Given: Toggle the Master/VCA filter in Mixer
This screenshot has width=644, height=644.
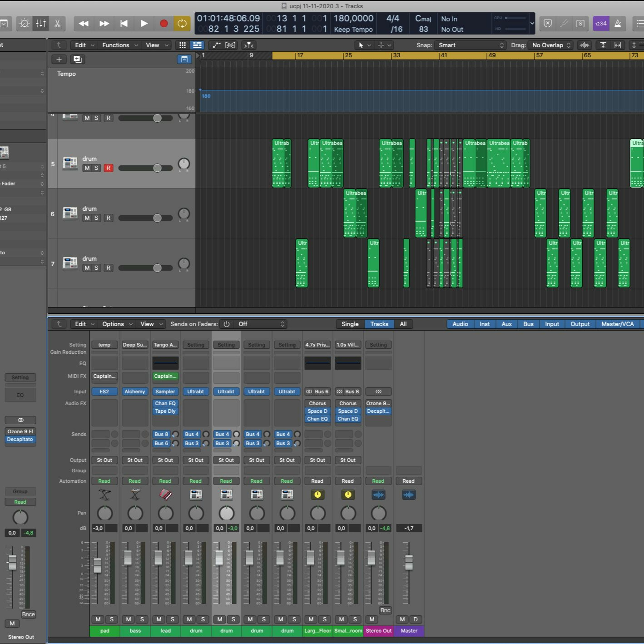Looking at the screenshot, I should [x=617, y=324].
